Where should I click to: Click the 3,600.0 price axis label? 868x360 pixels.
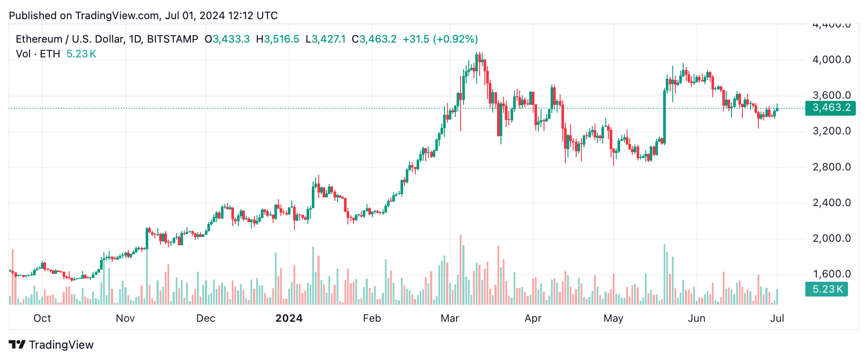[831, 96]
